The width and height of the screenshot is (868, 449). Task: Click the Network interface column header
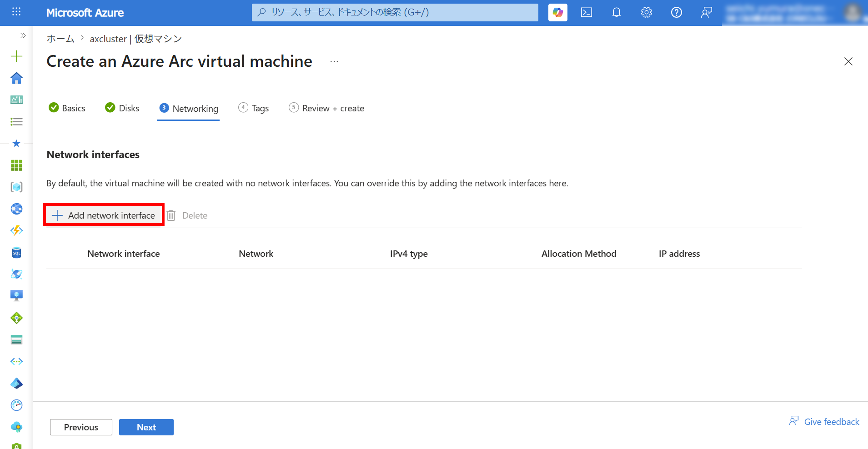pyautogui.click(x=123, y=254)
